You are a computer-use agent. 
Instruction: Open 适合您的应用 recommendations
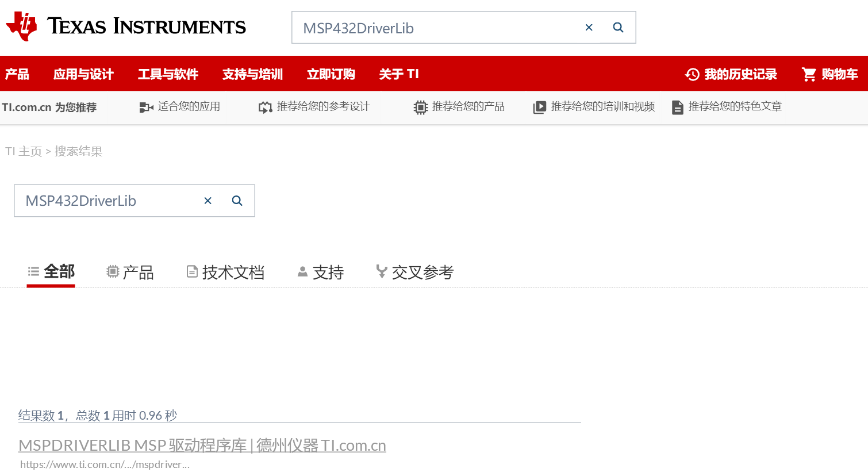(189, 106)
